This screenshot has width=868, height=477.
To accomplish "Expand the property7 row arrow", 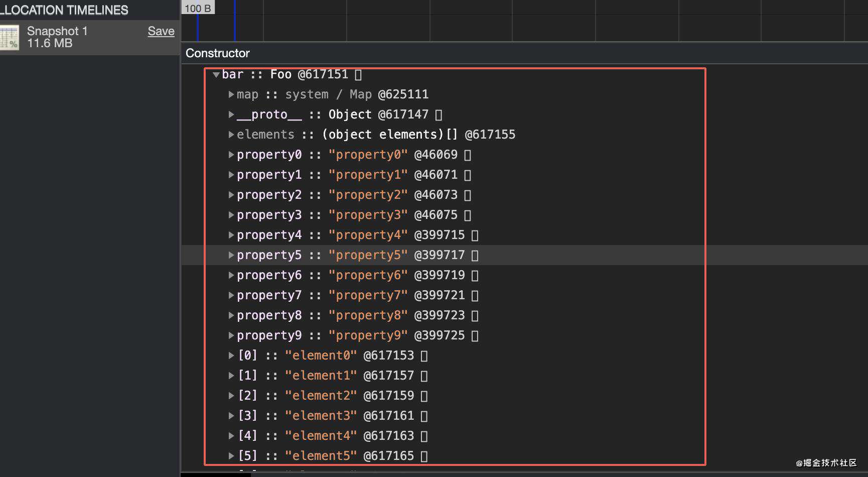I will (231, 295).
